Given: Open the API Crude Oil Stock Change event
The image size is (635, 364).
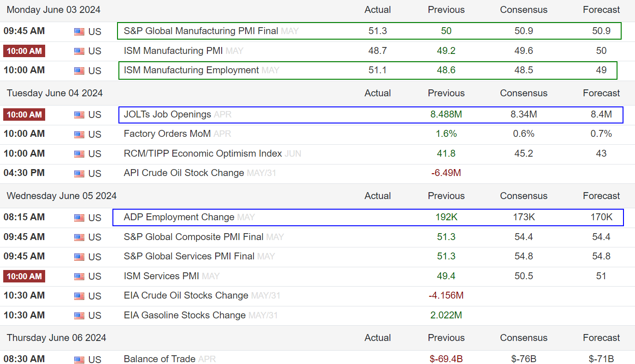Looking at the screenshot, I should pyautogui.click(x=184, y=173).
